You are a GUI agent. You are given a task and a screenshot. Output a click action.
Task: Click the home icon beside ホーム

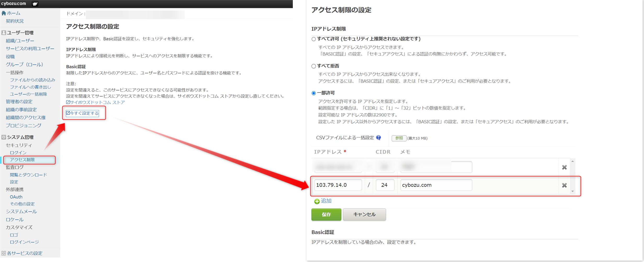click(4, 13)
